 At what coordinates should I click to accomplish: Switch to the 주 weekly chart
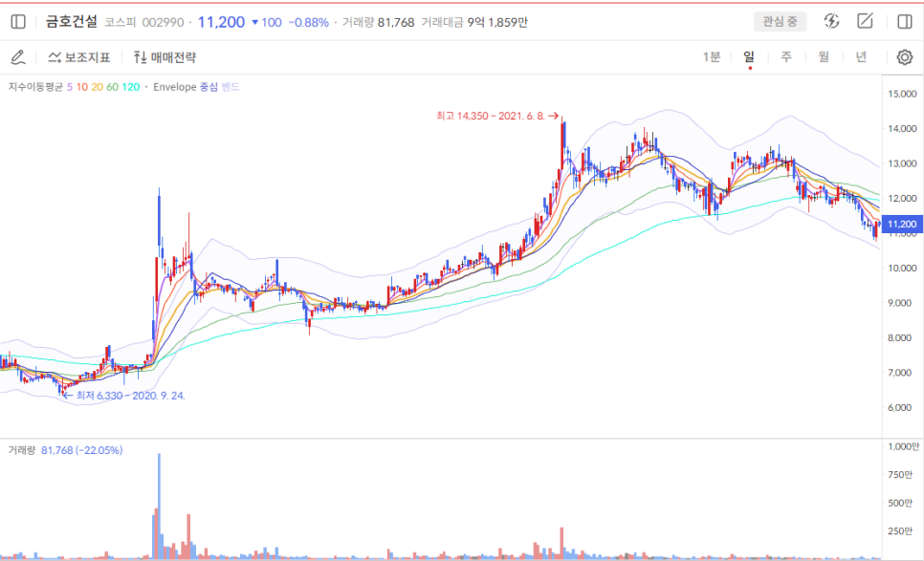pyautogui.click(x=786, y=56)
